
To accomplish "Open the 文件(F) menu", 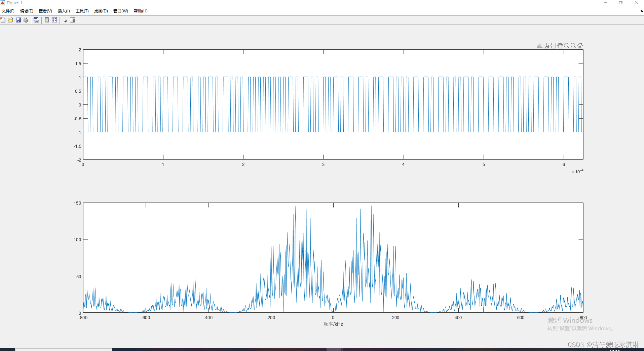I will (x=8, y=11).
